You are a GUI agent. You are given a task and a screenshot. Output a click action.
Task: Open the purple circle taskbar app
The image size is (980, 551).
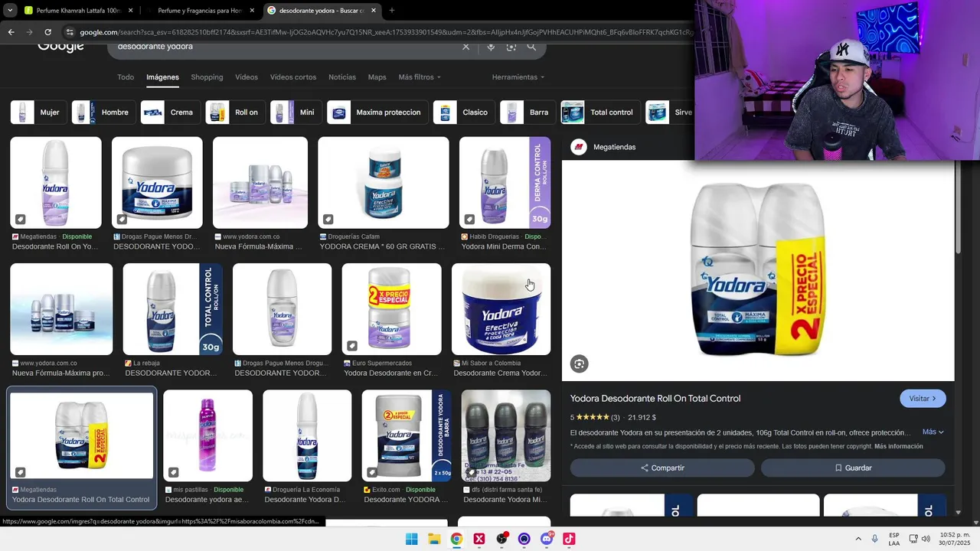(x=524, y=539)
